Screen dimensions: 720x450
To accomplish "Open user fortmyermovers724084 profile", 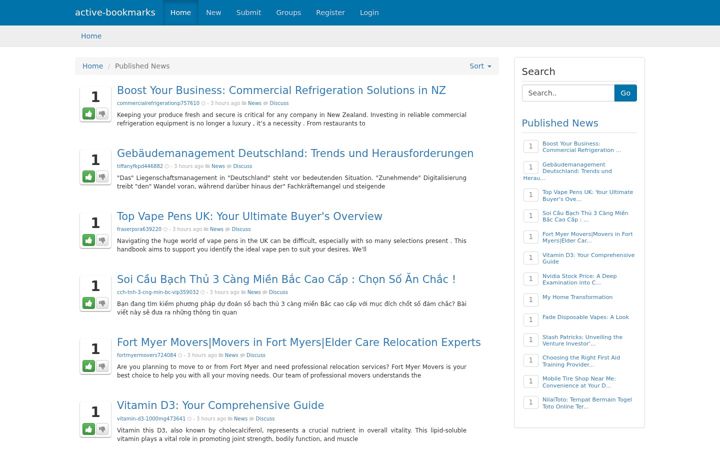I will (146, 355).
